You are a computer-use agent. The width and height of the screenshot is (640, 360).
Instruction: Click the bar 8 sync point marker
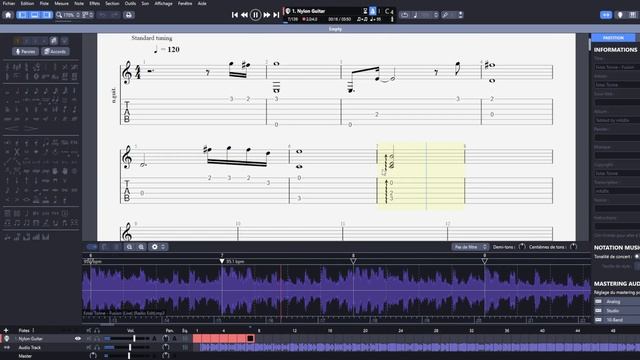click(353, 261)
